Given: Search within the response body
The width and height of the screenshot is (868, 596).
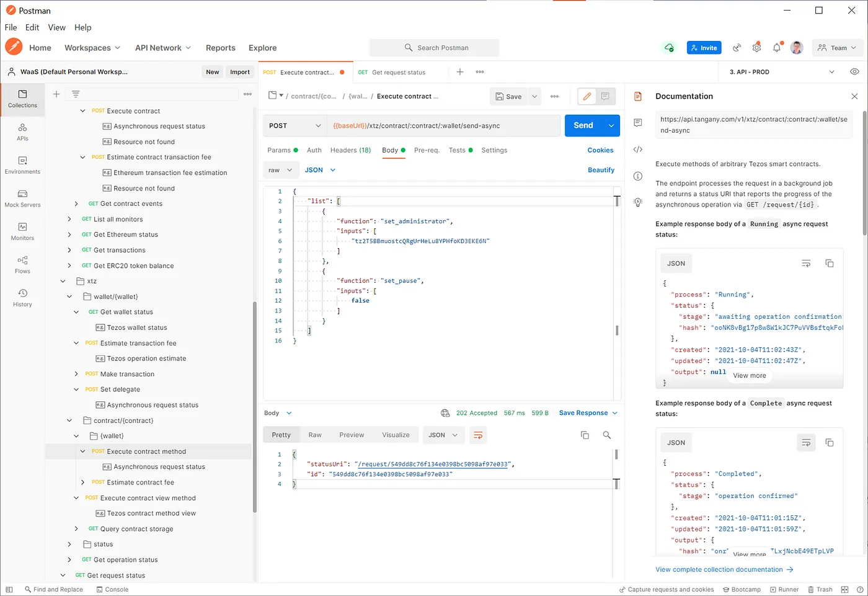Looking at the screenshot, I should click(x=607, y=435).
